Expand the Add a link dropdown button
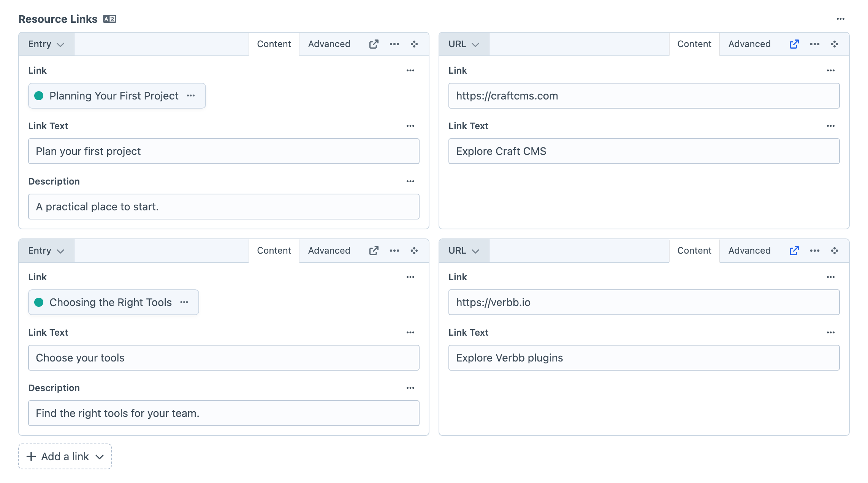 coord(65,456)
